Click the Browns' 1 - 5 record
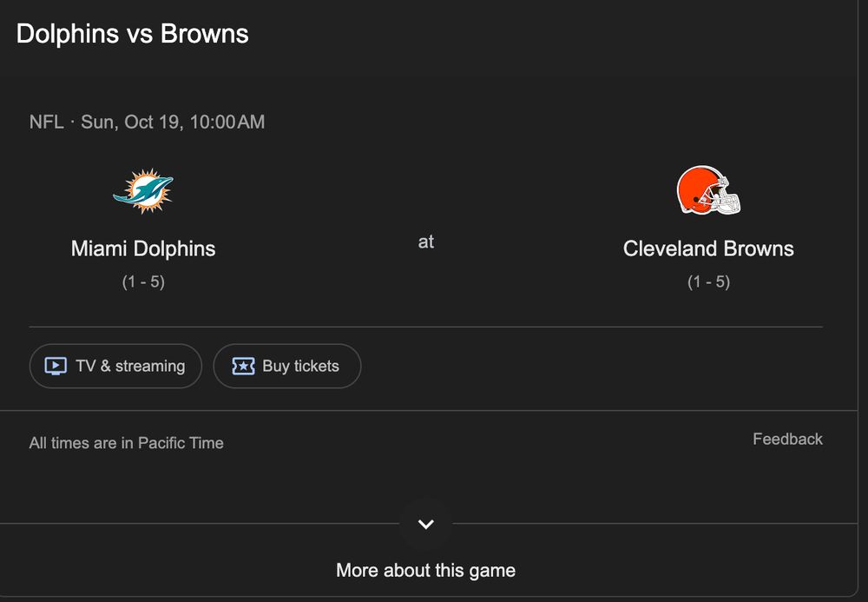The width and height of the screenshot is (868, 602). [x=708, y=281]
